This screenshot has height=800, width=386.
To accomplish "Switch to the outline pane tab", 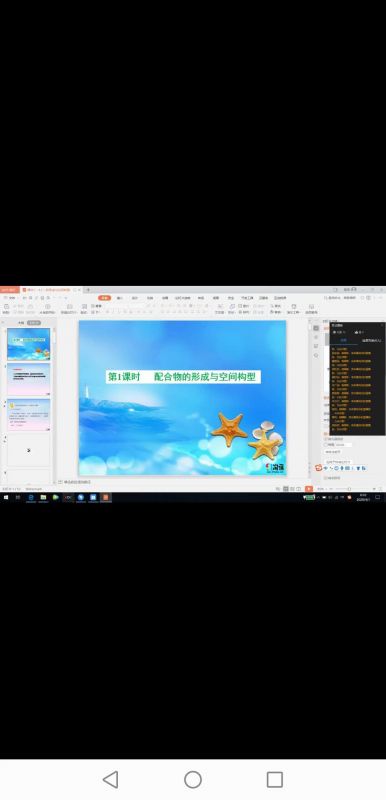I will click(x=20, y=322).
